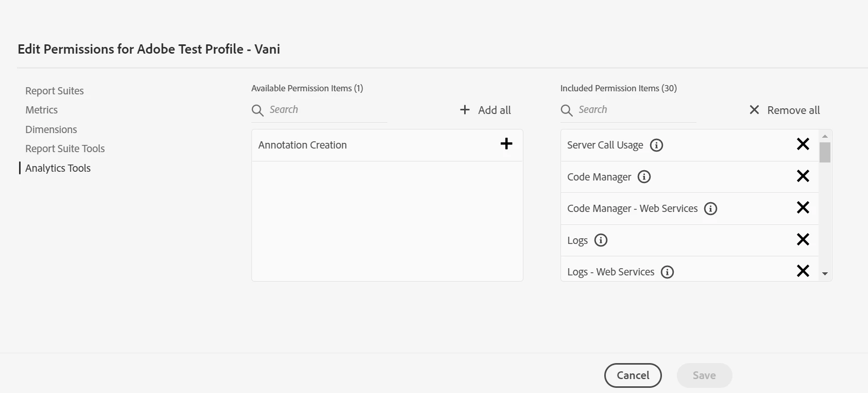Viewport: 868px width, 393px height.
Task: Remove Server Call Usage permission item
Action: (803, 144)
